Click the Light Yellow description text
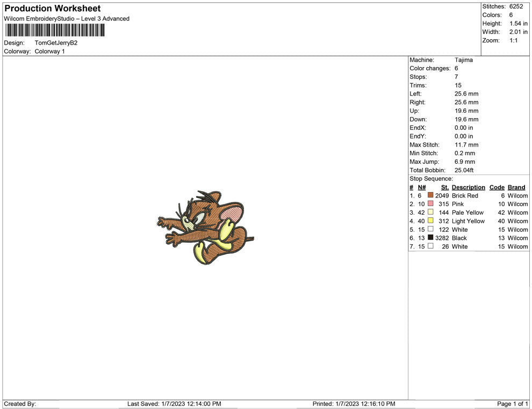The height and width of the screenshot is (409, 532). tap(468, 221)
